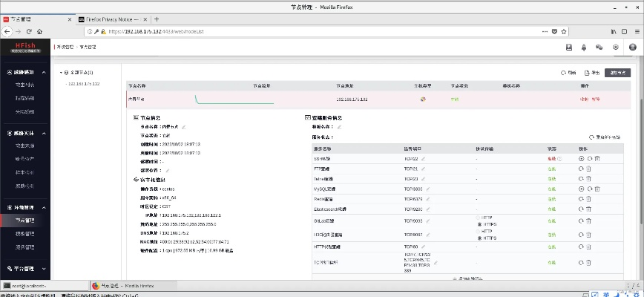Click the refresh button above the node table

568,73
